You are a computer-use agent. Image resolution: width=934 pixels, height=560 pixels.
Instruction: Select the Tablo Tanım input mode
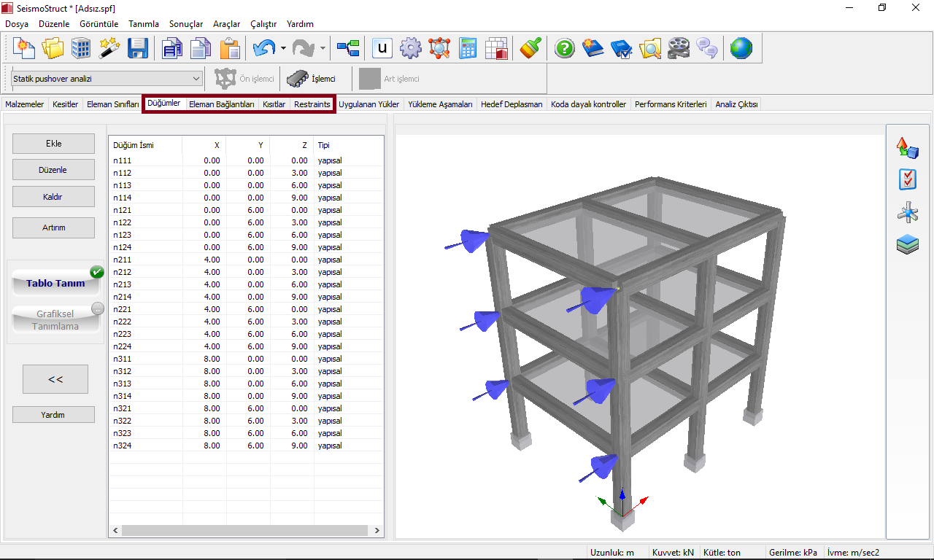(x=55, y=284)
